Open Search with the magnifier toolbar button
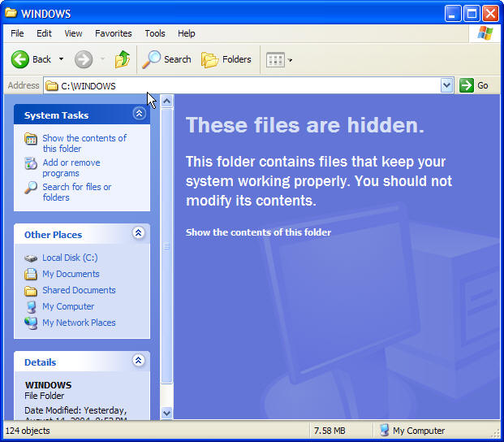This screenshot has height=442, width=504. (166, 59)
